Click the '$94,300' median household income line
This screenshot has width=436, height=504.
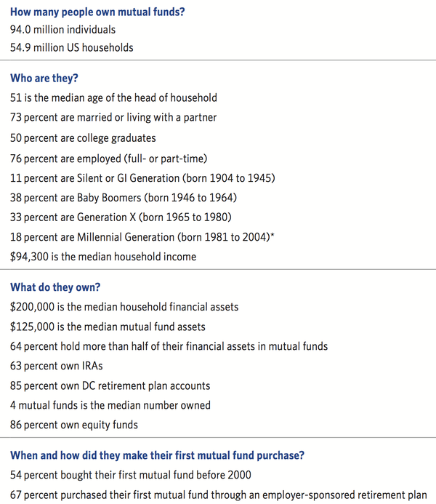point(103,257)
